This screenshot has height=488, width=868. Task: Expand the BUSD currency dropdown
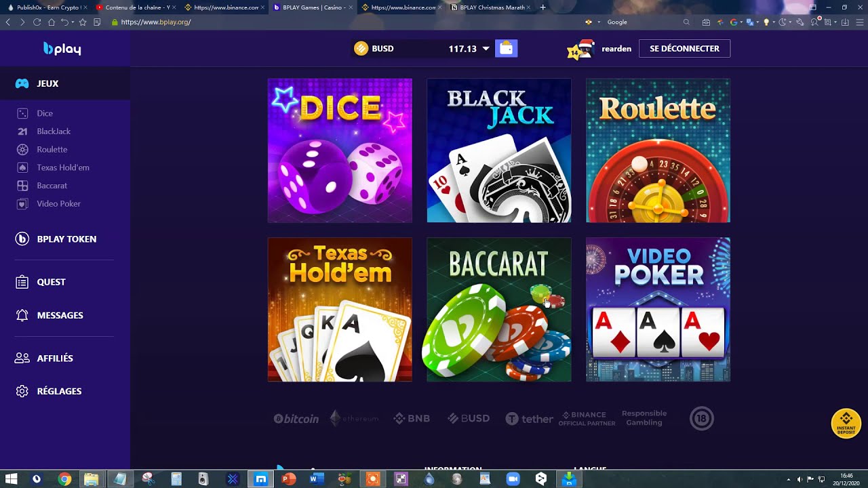coord(486,49)
